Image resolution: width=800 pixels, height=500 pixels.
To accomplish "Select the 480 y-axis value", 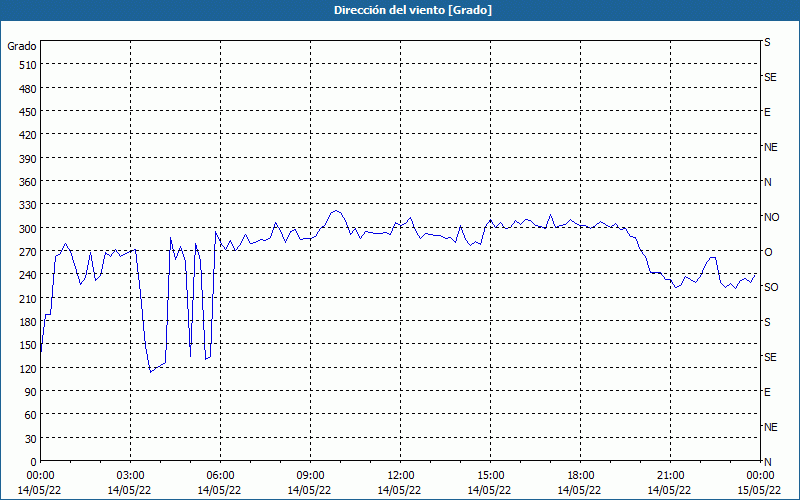I will [29, 89].
